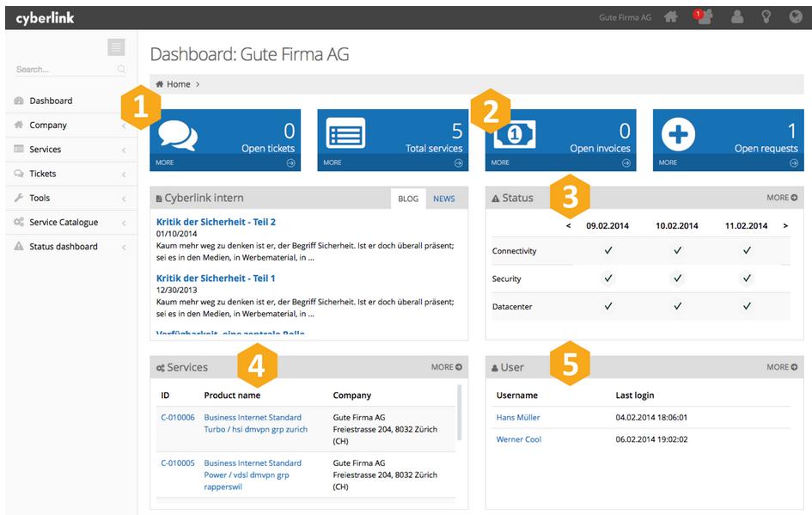This screenshot has height=515, width=812.
Task: Expand the Tools sidebar menu chevron
Action: (124, 199)
